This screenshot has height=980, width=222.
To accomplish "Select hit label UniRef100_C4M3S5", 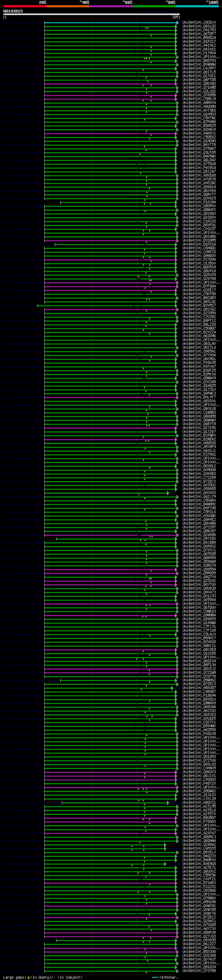I will point(199,848).
